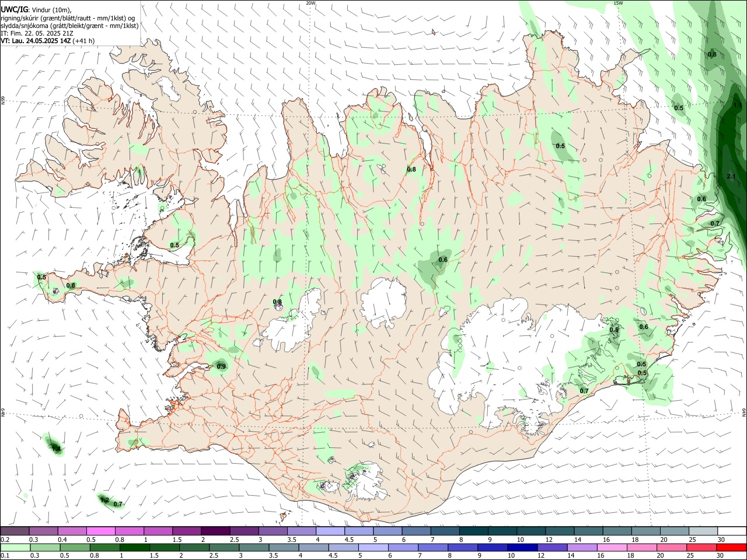The image size is (747, 560).
Task: Pick the pale periwinkle 4 snow scale swatch
Action: [x=330, y=531]
